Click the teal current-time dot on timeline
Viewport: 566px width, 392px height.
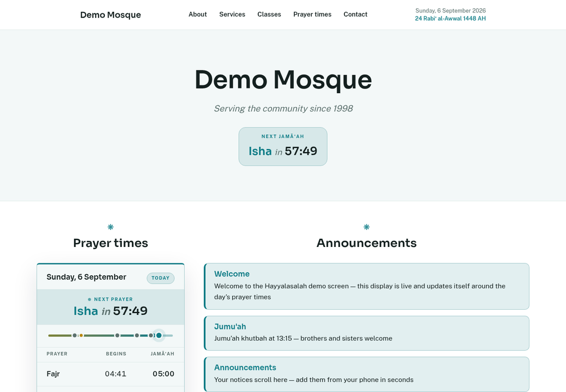[x=159, y=335]
